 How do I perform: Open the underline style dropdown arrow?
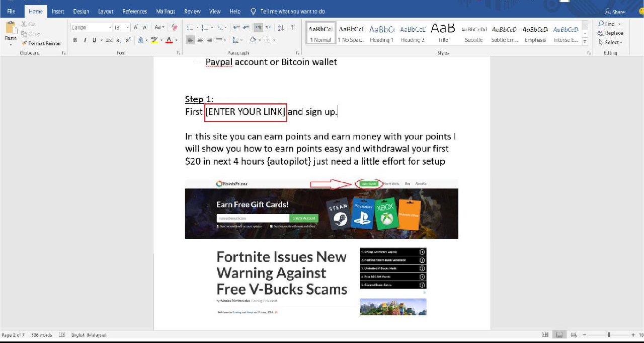pyautogui.click(x=101, y=40)
